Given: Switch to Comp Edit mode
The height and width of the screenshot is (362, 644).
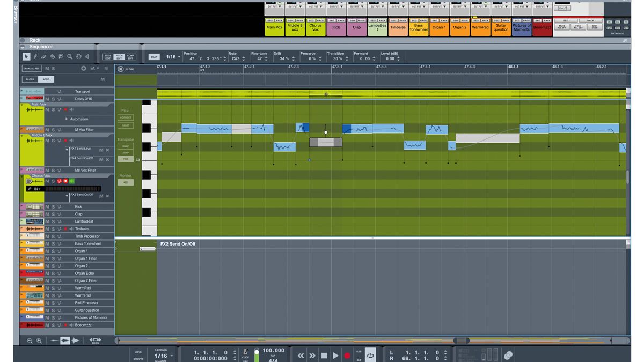Looking at the screenshot, I should (x=131, y=56).
